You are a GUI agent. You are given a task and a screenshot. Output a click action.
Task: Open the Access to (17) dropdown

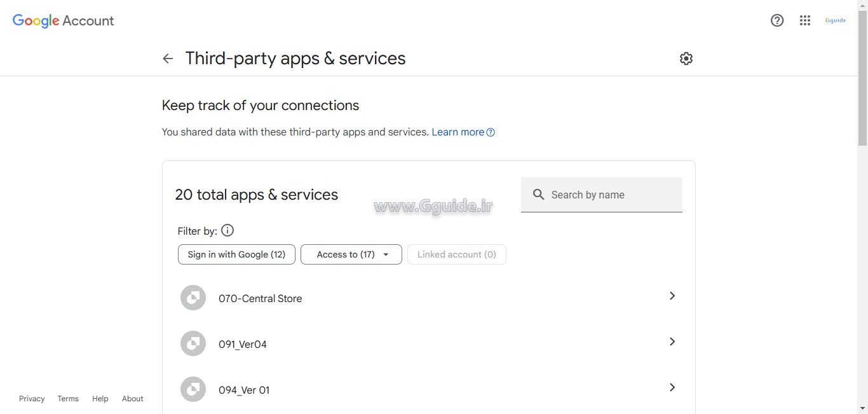coord(351,254)
